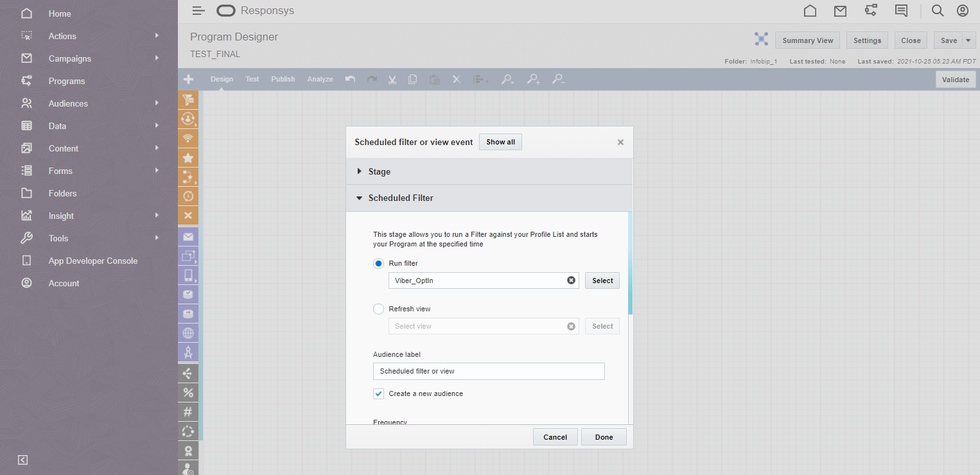The height and width of the screenshot is (475, 980).
Task: Click the Audience label text field
Action: (x=489, y=371)
